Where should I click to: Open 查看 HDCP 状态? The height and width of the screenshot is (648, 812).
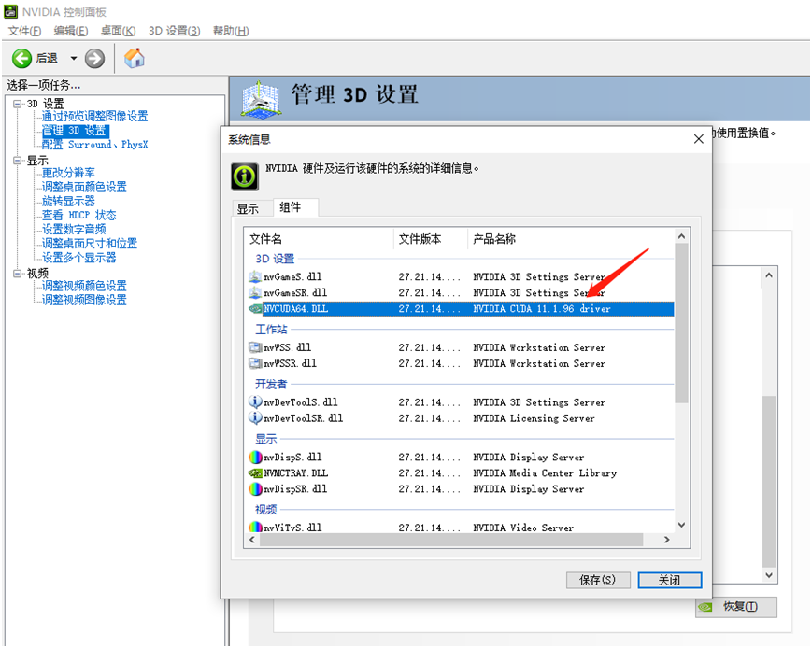click(x=78, y=216)
